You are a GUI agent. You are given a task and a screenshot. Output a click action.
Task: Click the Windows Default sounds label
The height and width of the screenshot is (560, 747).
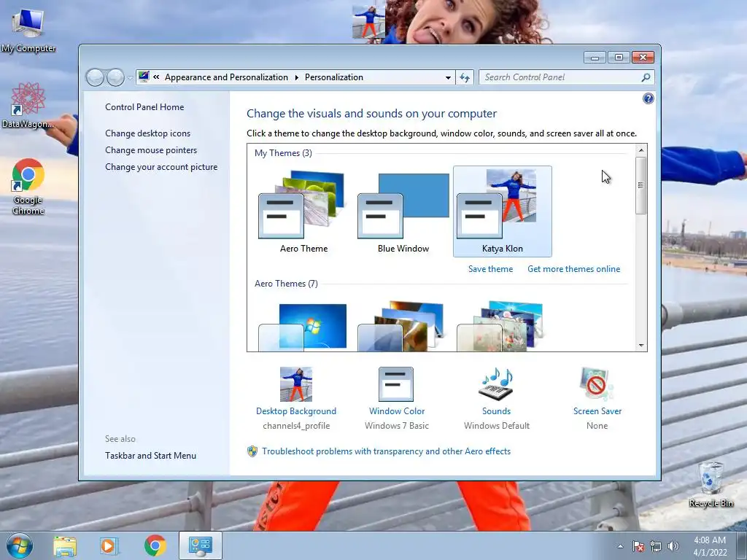[x=496, y=426]
